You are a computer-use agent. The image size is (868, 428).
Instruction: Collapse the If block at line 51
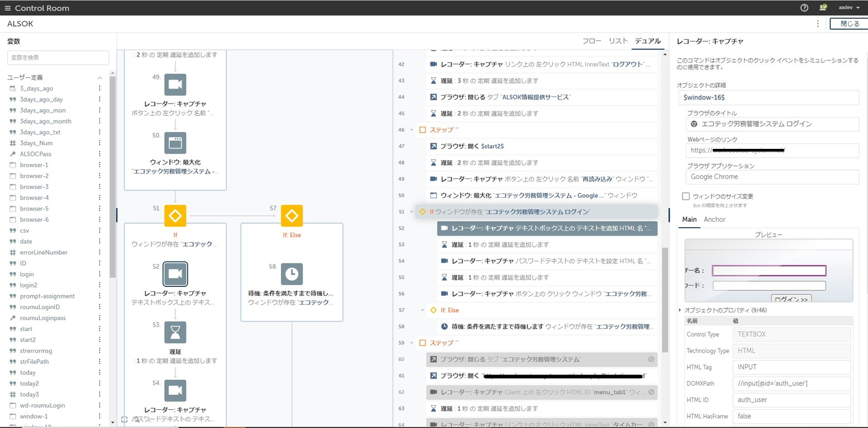click(412, 212)
